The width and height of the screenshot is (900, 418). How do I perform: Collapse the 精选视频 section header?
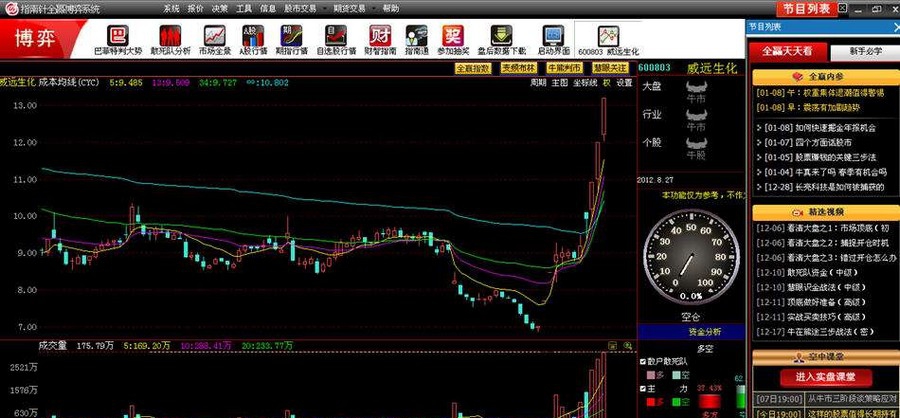(825, 212)
